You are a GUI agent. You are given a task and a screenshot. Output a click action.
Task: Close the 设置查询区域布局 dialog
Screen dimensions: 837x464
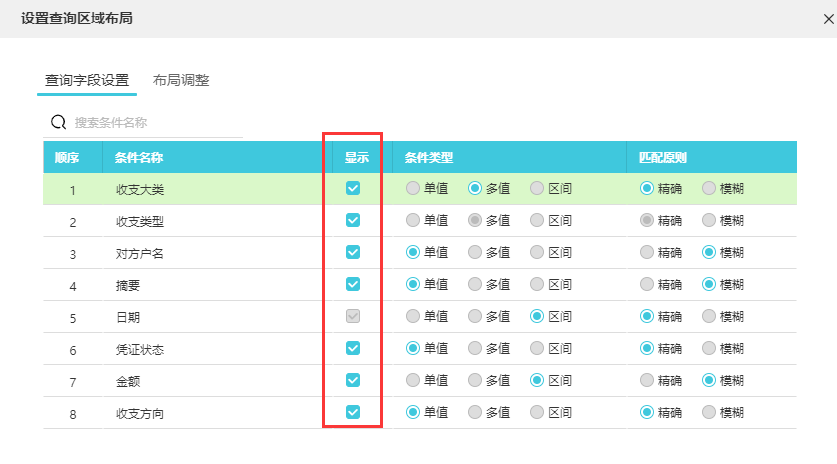[828, 19]
